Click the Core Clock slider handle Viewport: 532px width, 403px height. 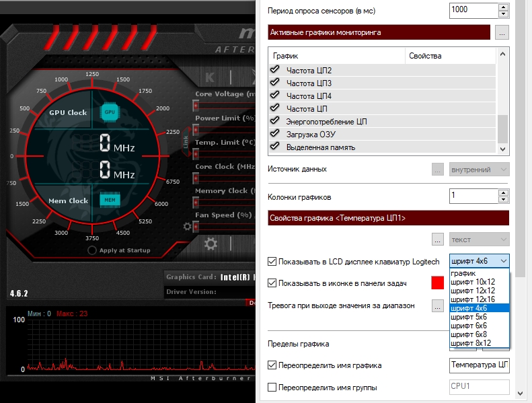[x=196, y=178]
